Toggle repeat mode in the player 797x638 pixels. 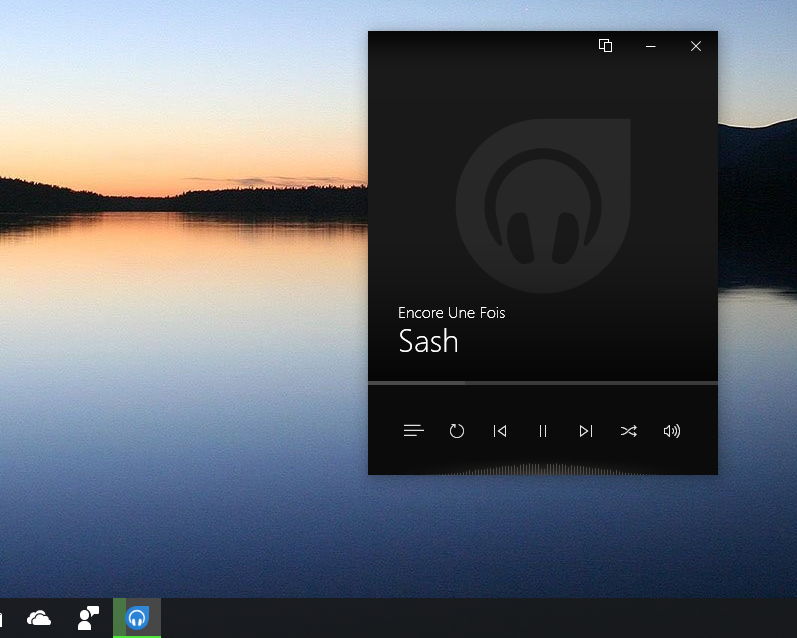pyautogui.click(x=456, y=431)
